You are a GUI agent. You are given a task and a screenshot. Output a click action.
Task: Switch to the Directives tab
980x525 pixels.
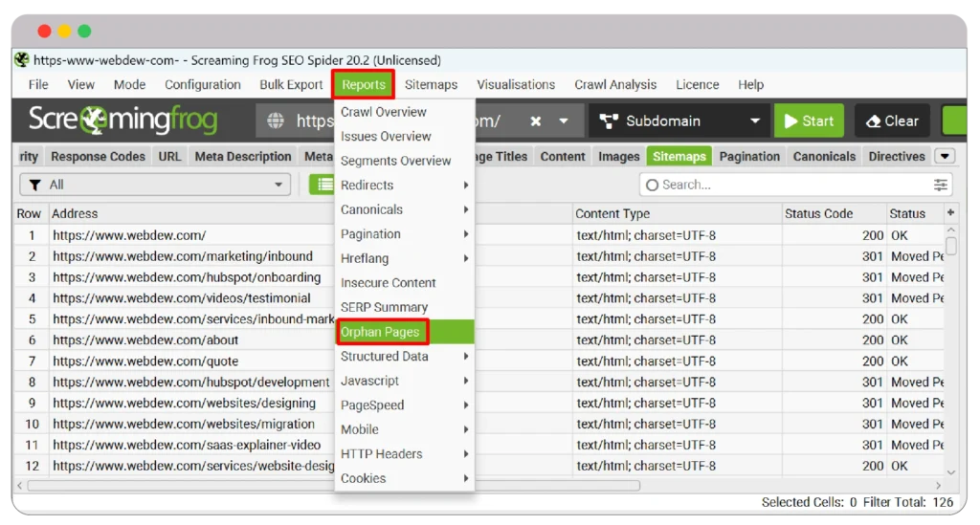[x=896, y=156]
